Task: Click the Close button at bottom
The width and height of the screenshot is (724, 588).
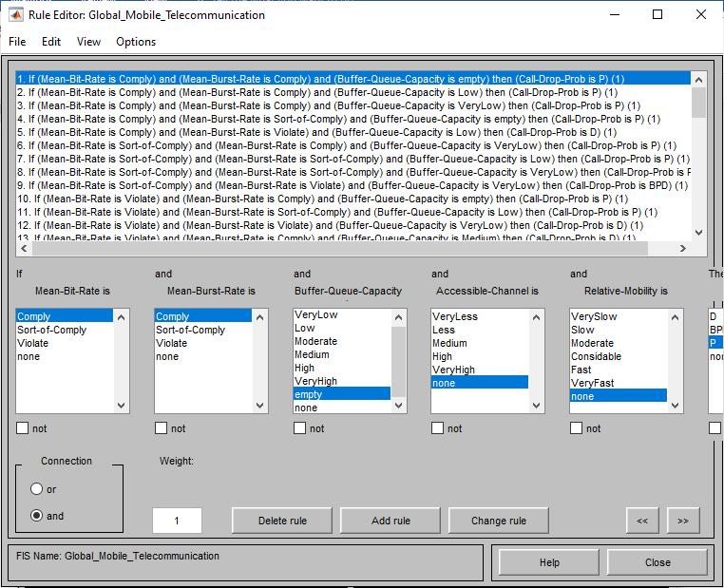Action: coord(657,562)
